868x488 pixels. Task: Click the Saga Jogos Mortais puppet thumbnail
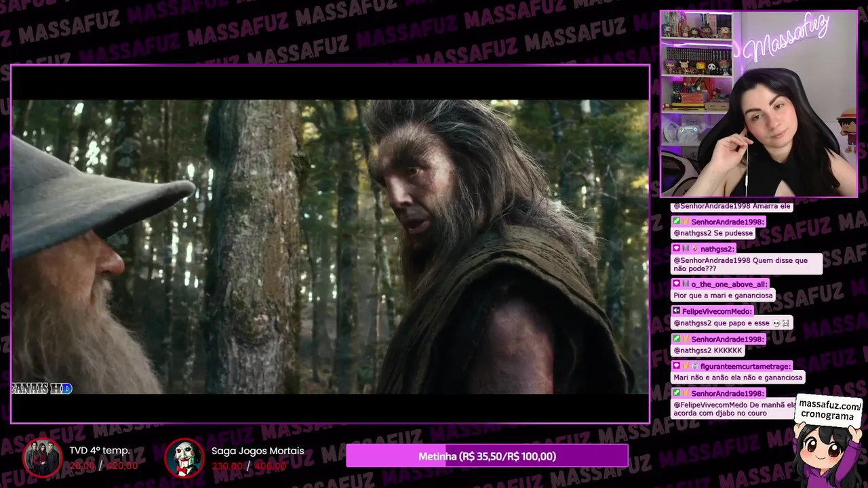(x=184, y=457)
